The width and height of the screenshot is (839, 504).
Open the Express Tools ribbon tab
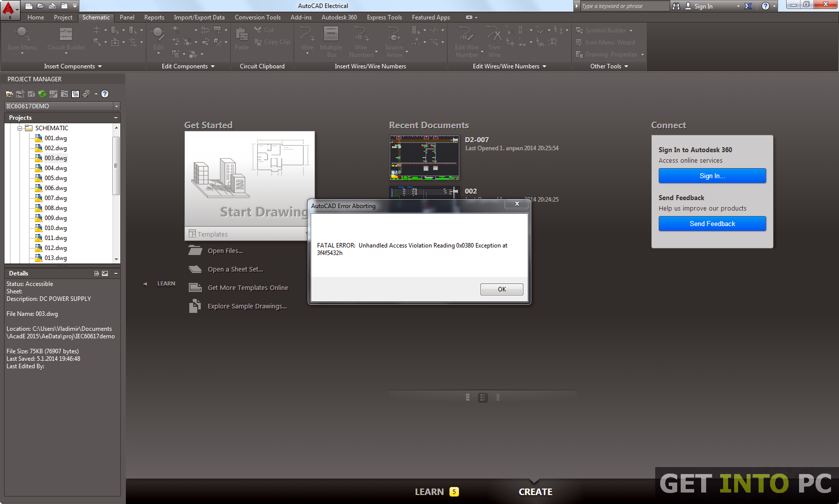[x=385, y=17]
